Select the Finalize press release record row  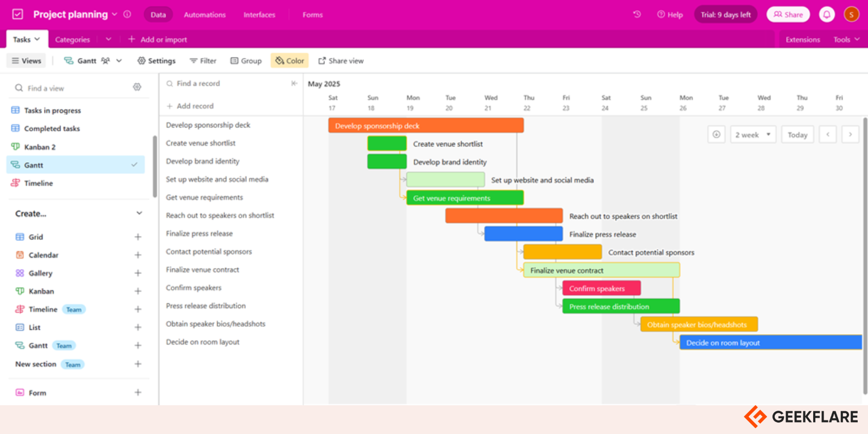[231, 233]
